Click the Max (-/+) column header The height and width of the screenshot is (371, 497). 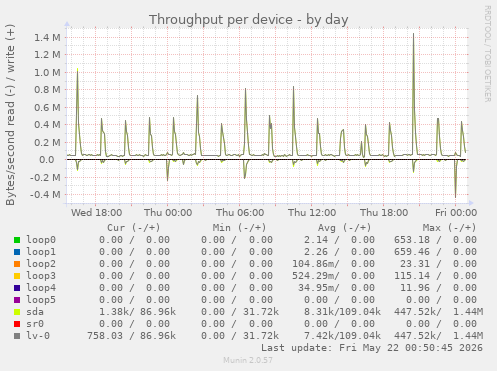(x=449, y=228)
